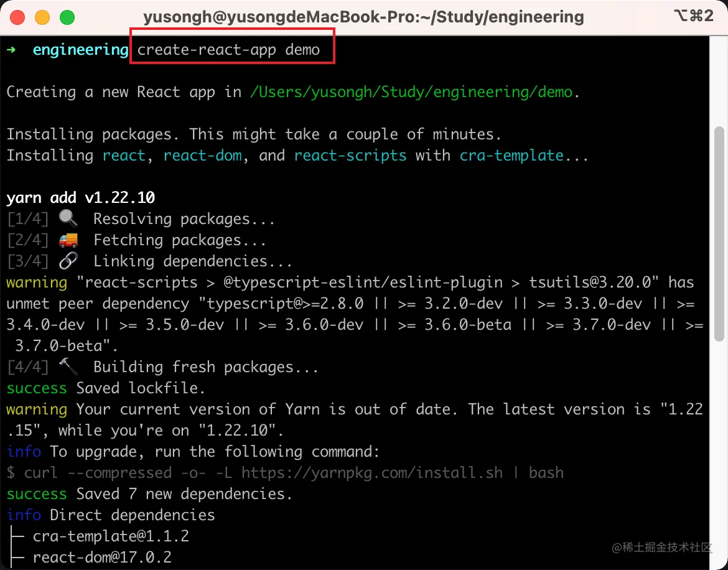Click the '[1/4]' step indicator

click(x=27, y=218)
